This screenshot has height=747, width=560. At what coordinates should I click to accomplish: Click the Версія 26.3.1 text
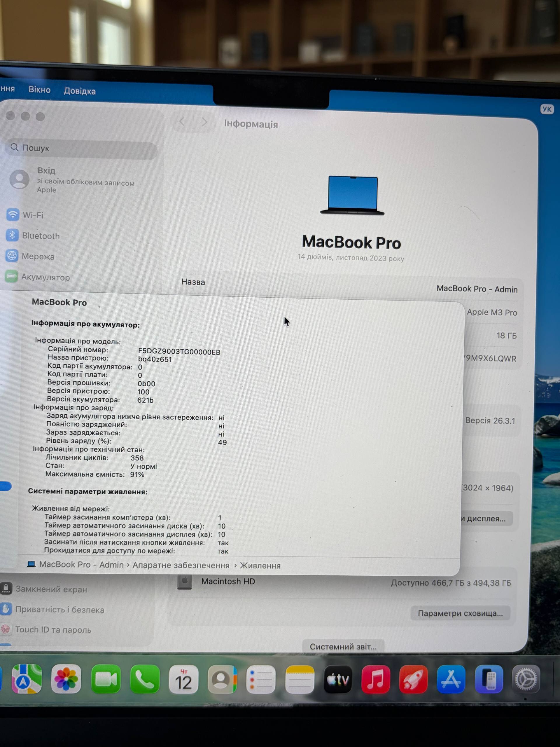pyautogui.click(x=490, y=421)
